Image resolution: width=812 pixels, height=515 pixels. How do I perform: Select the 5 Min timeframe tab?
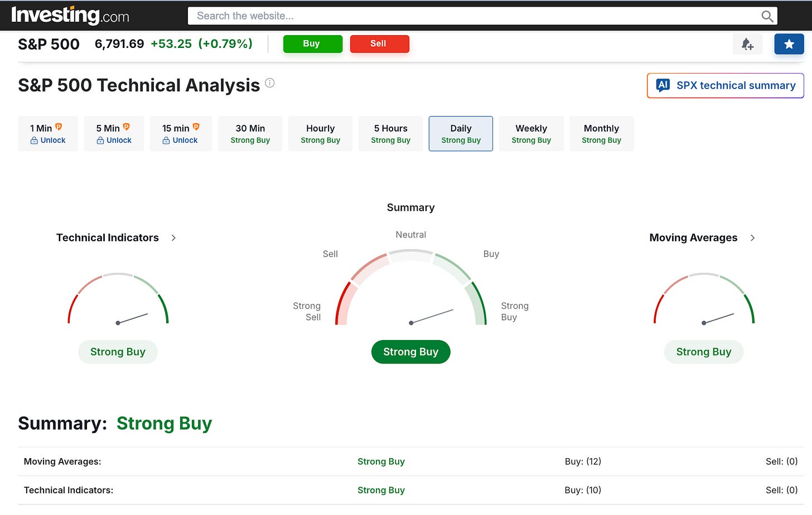114,134
